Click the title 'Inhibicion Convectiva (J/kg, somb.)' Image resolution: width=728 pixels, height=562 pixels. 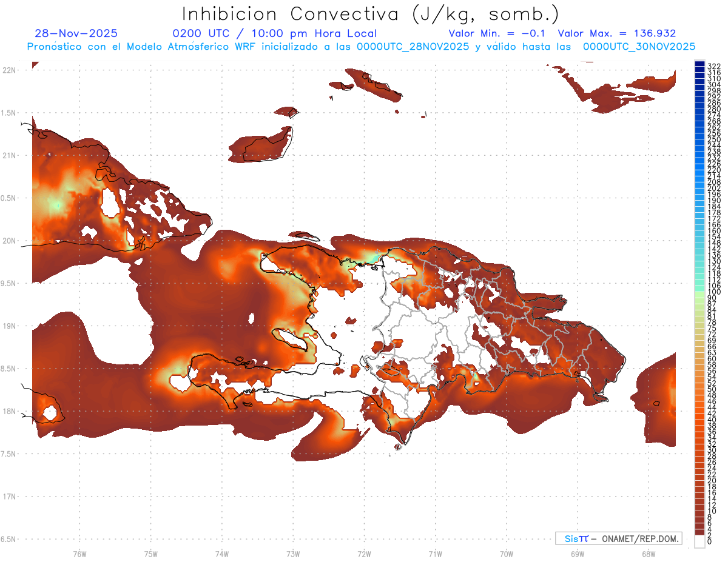point(371,14)
